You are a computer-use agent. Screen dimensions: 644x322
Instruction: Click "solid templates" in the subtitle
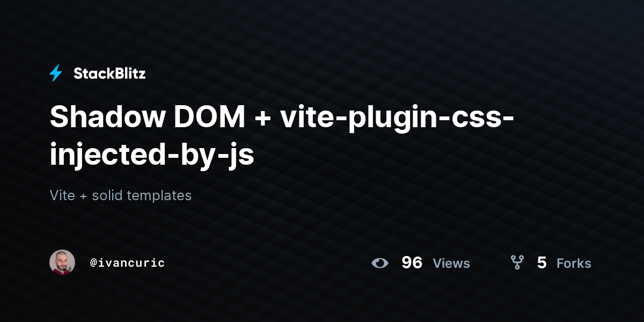tap(142, 196)
